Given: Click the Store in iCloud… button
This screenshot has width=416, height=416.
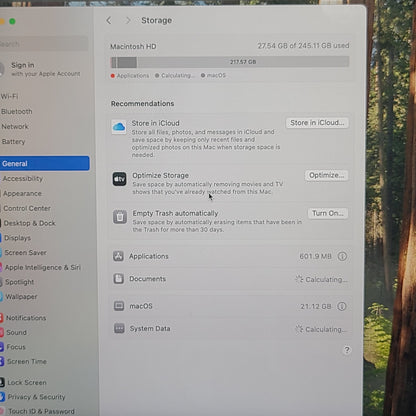Looking at the screenshot, I should click(317, 123).
